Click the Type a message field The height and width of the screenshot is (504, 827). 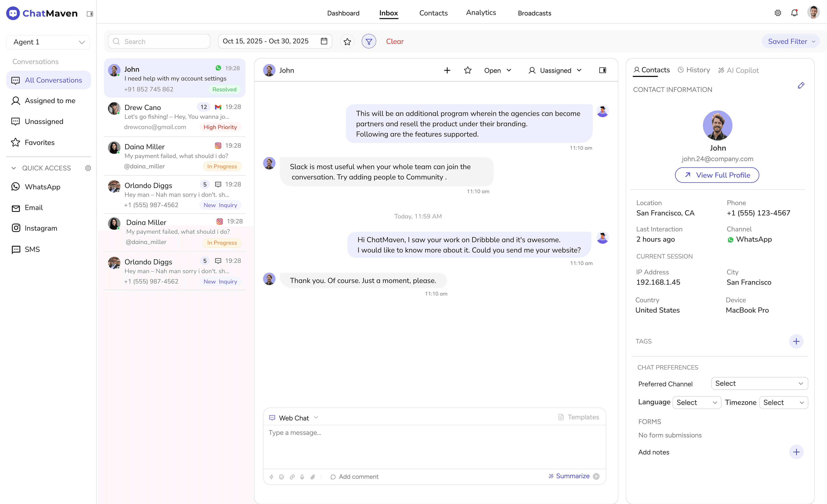(x=434, y=446)
